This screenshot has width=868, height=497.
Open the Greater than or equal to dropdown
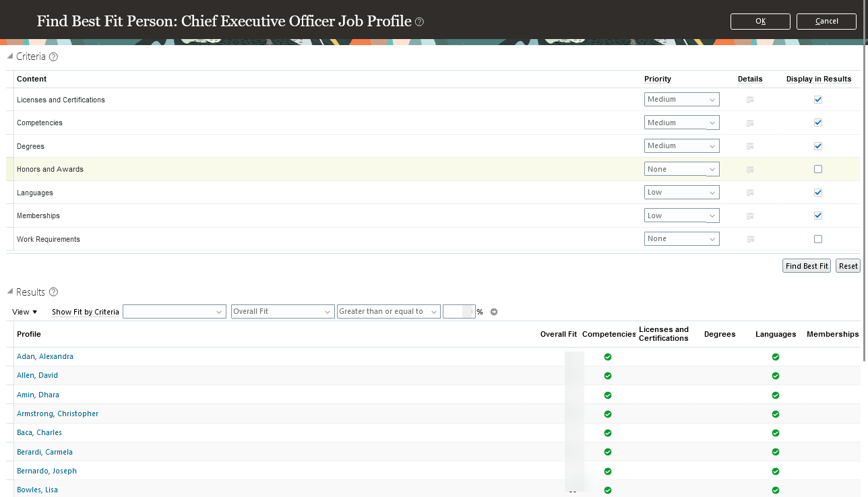[x=389, y=312]
